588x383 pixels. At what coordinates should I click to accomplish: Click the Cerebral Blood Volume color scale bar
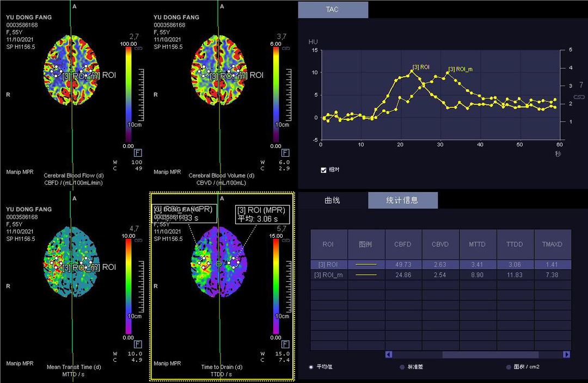(276, 95)
